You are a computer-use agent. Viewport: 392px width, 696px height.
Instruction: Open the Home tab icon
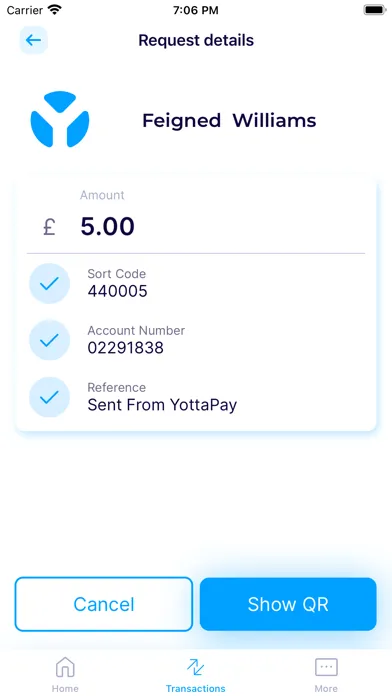[x=65, y=667]
